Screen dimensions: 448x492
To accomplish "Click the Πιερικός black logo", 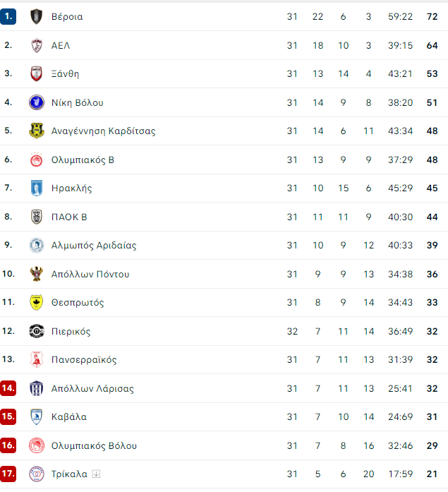I will click(x=37, y=331).
